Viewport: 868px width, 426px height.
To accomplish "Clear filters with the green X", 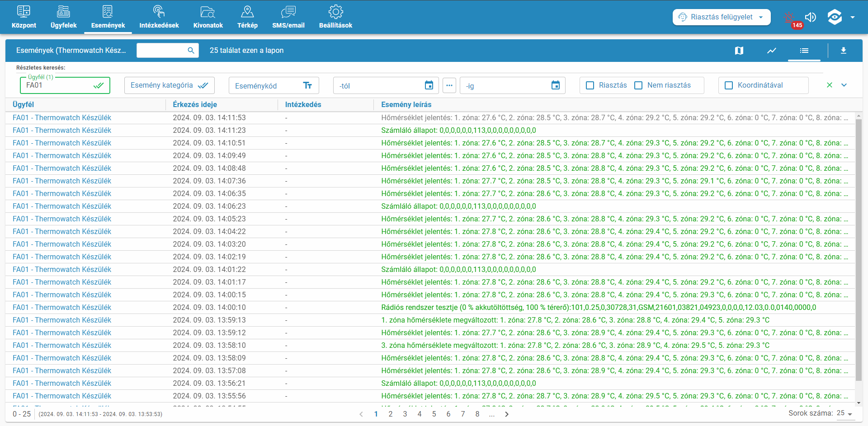I will (x=830, y=85).
